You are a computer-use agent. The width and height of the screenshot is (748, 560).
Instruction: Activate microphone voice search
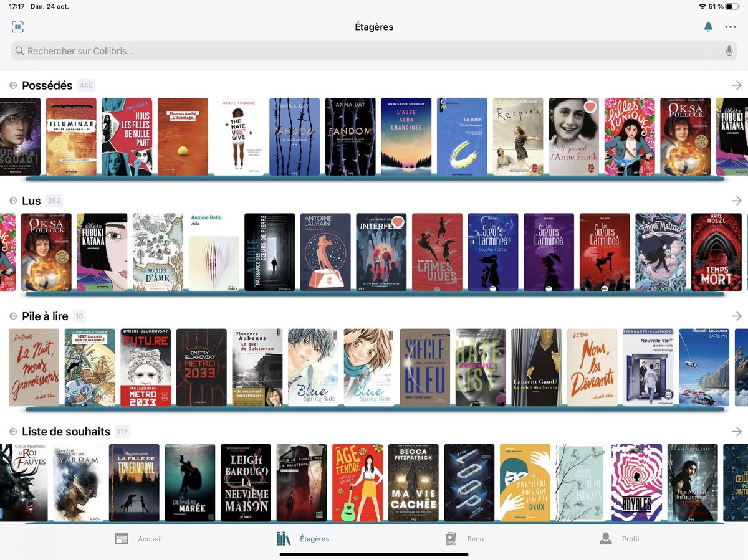click(729, 51)
